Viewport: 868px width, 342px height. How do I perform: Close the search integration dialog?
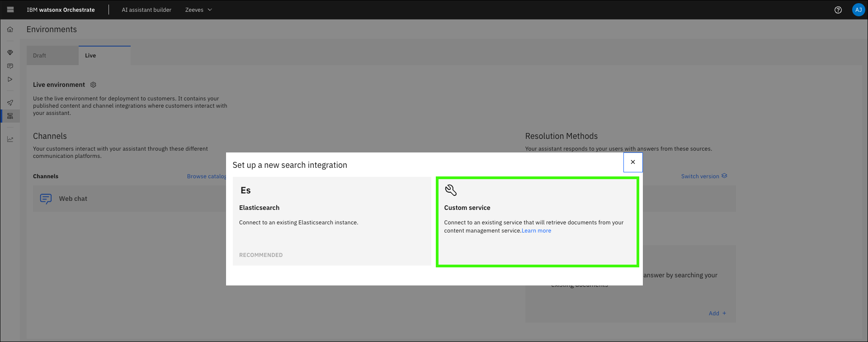coord(632,162)
